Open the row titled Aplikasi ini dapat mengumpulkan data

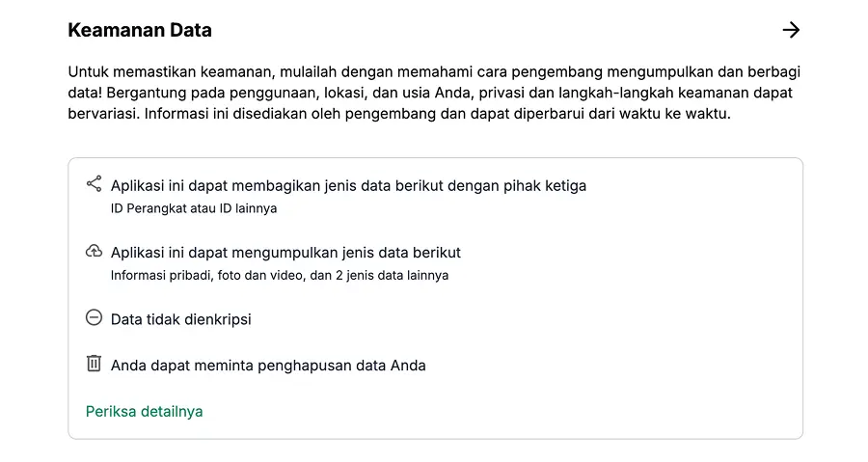[x=285, y=253]
